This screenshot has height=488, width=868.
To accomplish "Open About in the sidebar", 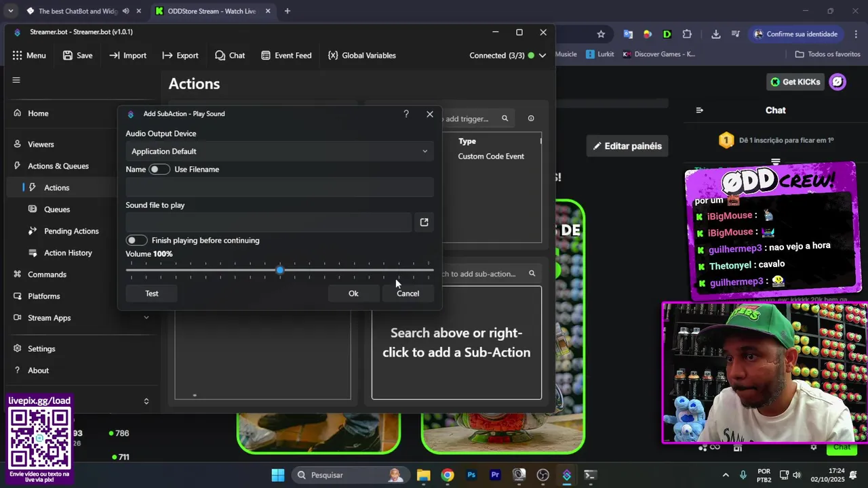I will (38, 371).
